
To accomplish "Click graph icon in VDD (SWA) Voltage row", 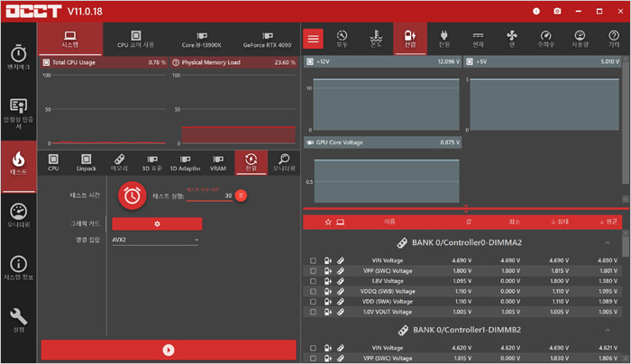I will click(x=328, y=302).
